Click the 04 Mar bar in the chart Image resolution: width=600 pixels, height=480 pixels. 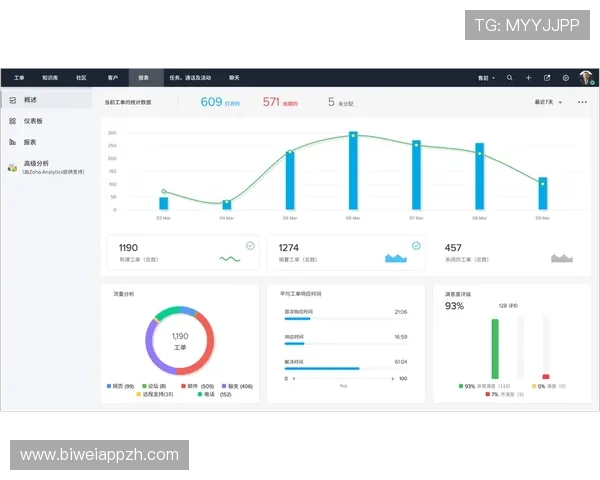[x=227, y=205]
